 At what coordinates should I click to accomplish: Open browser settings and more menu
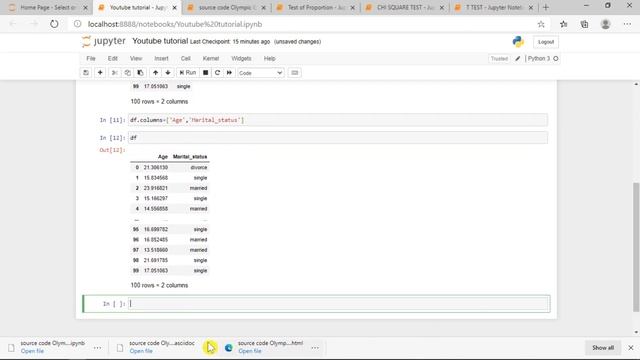tap(627, 24)
